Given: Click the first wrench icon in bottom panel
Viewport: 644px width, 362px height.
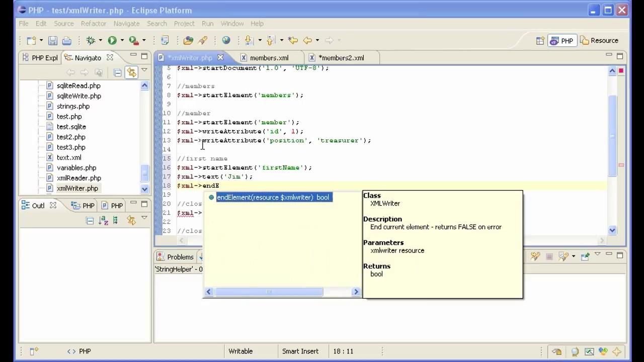Looking at the screenshot, I should pyautogui.click(x=535, y=257).
